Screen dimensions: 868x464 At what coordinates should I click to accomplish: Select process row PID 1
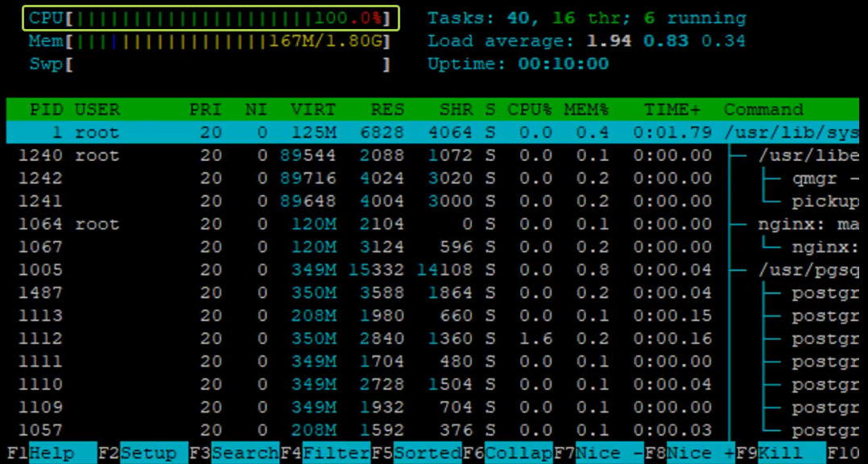[x=432, y=133]
